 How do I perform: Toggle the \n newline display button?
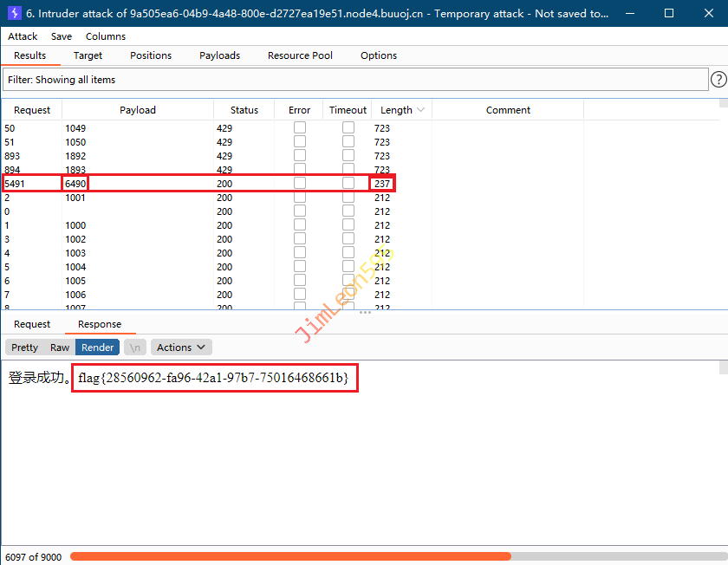coord(134,347)
